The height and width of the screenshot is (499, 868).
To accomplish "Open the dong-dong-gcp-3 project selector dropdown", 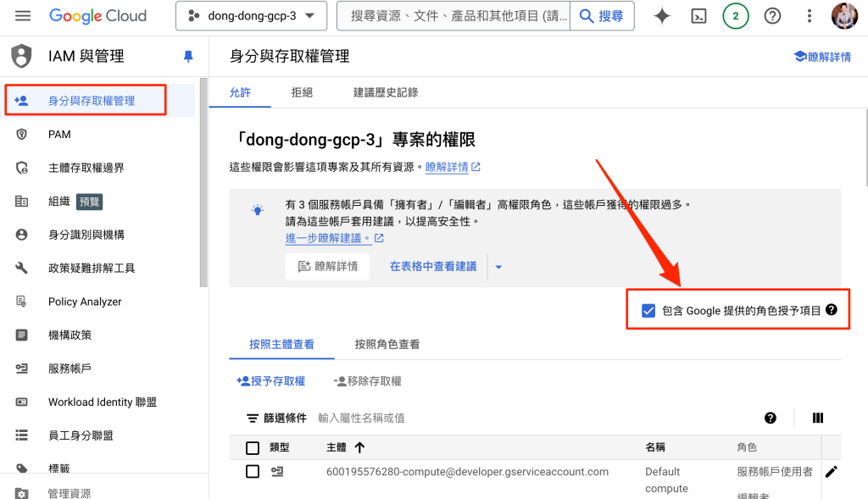I will tap(251, 16).
